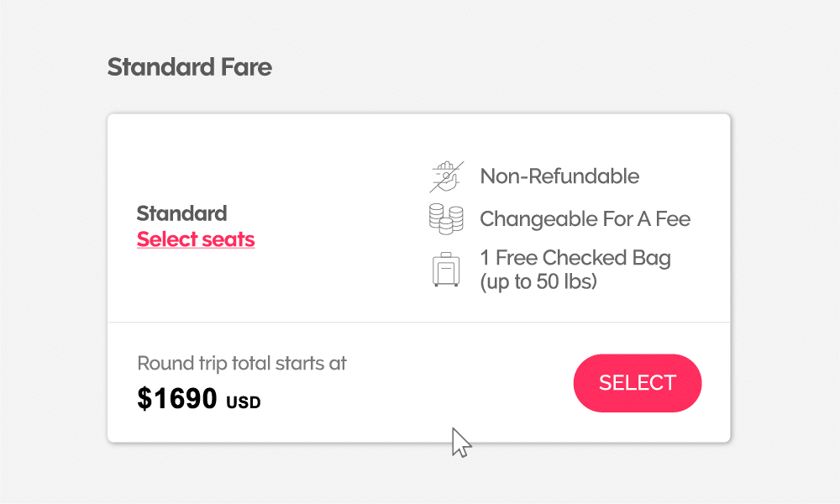This screenshot has width=840, height=504.
Task: Click the divider line inside the fare card
Action: click(419, 322)
